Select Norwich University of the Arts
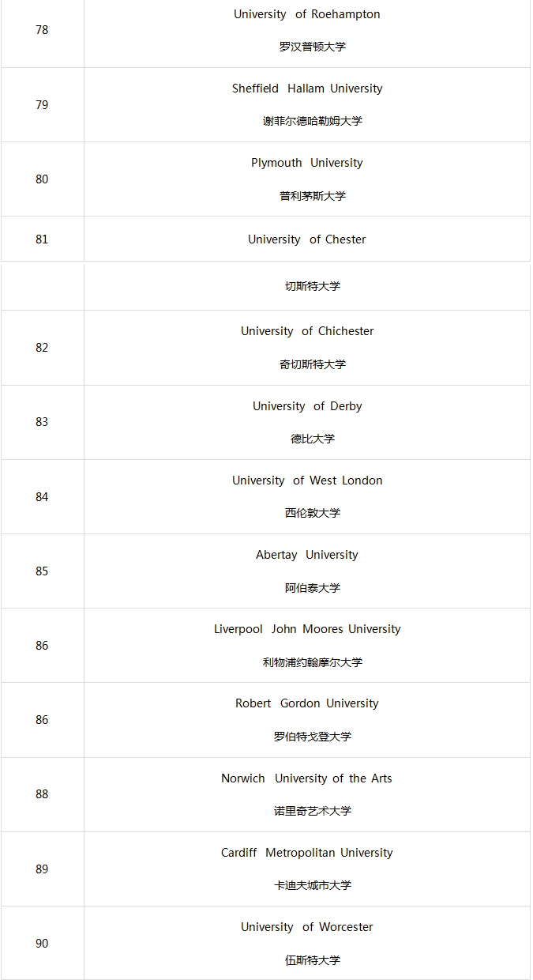 click(x=306, y=778)
